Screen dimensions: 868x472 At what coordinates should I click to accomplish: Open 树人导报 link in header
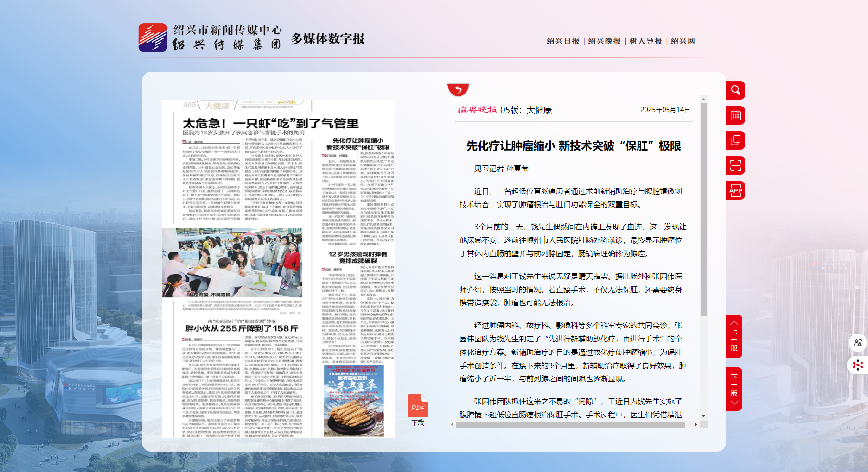pos(645,41)
